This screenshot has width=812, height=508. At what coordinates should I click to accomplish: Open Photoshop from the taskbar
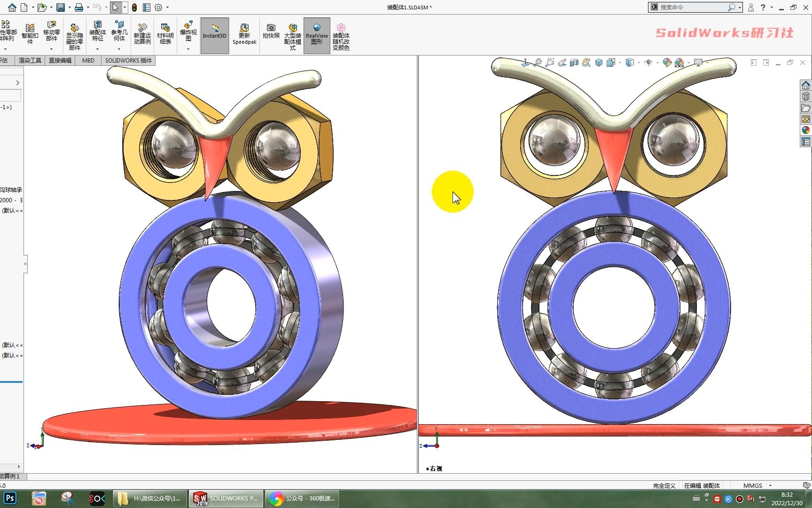pyautogui.click(x=10, y=498)
